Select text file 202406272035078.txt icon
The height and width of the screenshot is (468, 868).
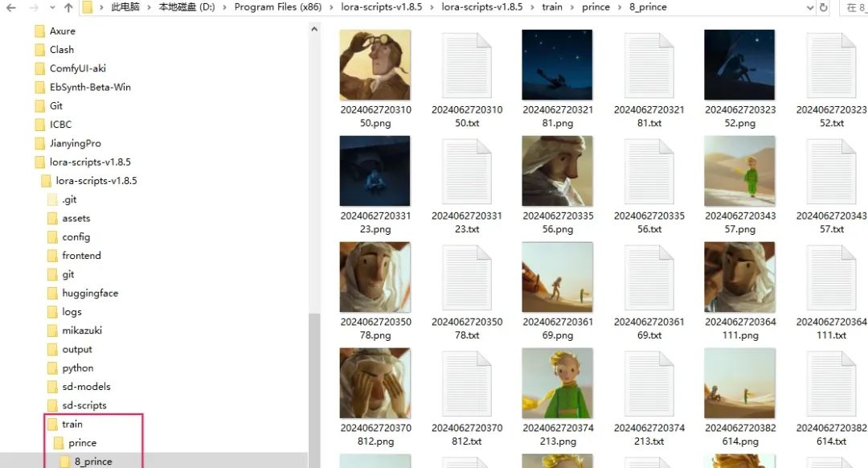pyautogui.click(x=467, y=277)
